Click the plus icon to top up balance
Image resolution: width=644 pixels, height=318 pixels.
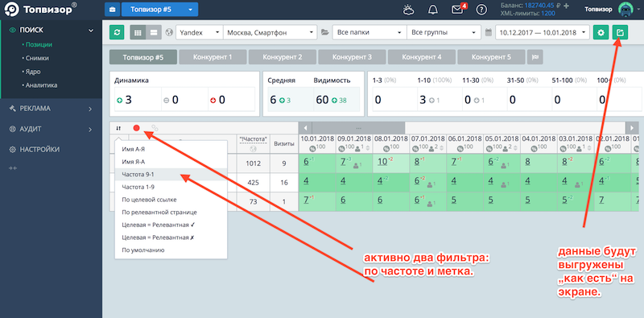(x=566, y=6)
